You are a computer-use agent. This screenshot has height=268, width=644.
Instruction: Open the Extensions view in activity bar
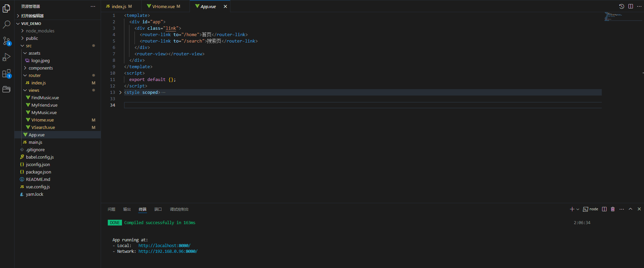[6, 74]
